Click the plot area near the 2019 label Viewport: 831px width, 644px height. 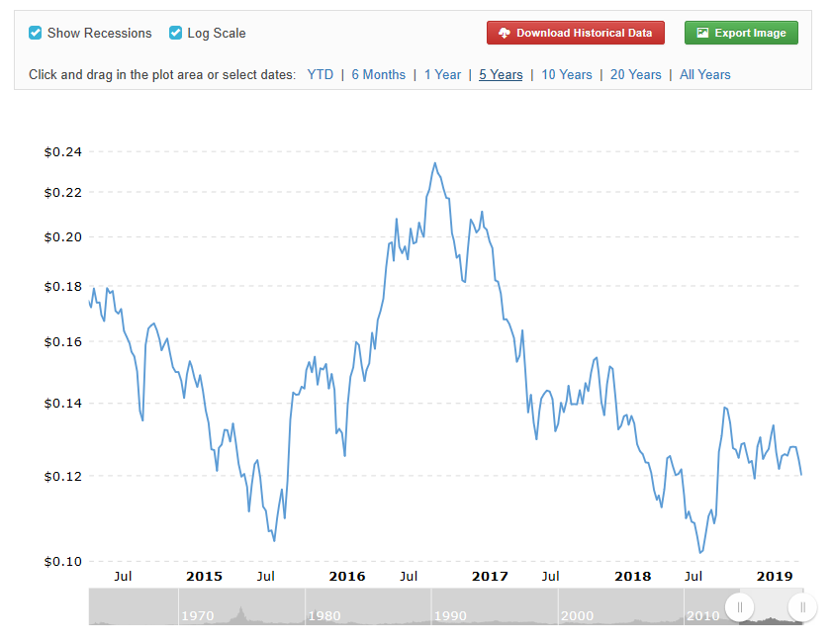coord(776,455)
